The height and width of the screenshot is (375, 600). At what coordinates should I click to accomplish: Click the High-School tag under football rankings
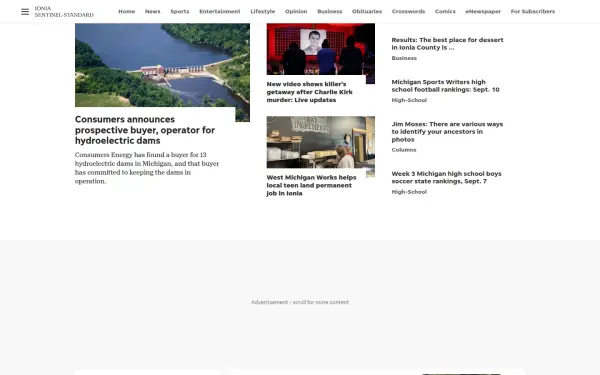point(409,100)
